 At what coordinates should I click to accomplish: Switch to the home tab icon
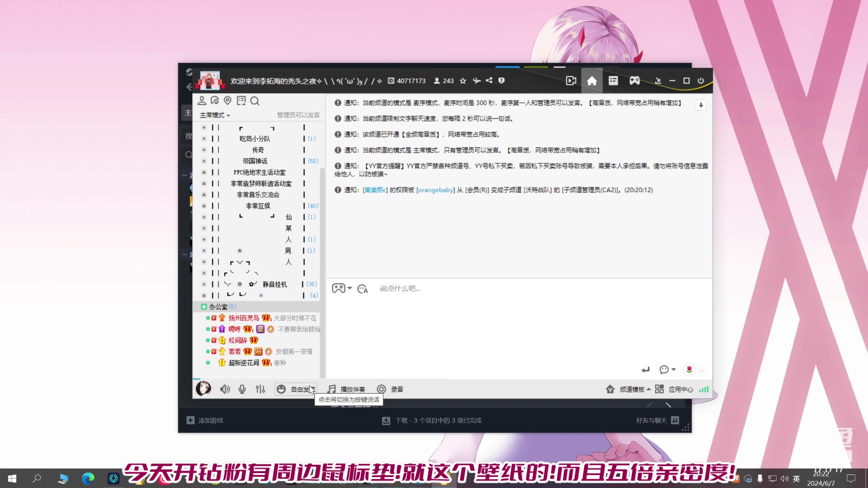tap(592, 81)
